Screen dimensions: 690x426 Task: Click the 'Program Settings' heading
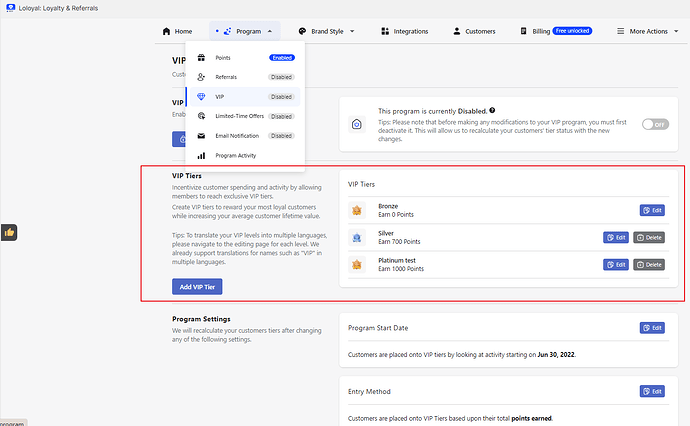(x=201, y=319)
